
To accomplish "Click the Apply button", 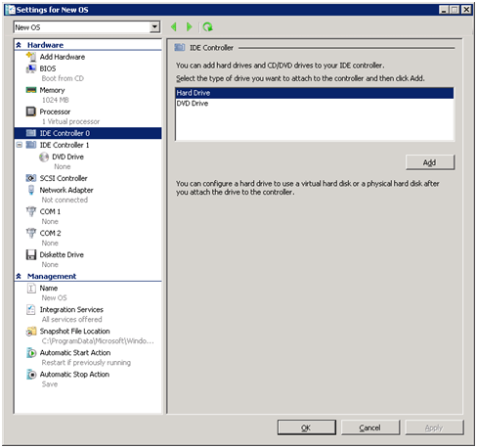I will coord(434,427).
